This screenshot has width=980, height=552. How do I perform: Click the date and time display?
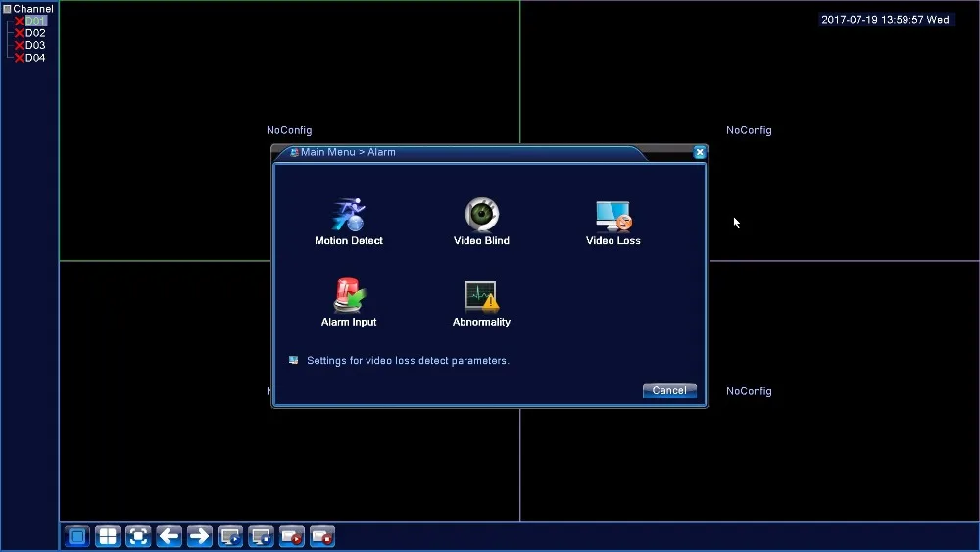[x=885, y=20]
